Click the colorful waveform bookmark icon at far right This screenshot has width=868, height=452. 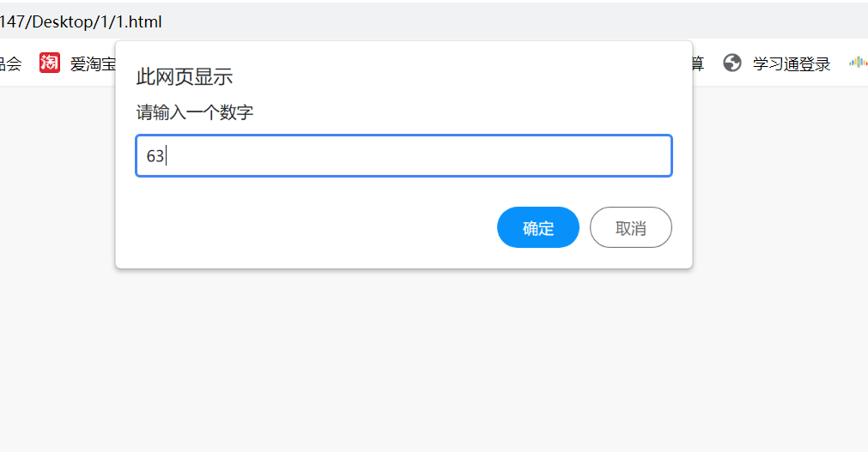pyautogui.click(x=858, y=63)
